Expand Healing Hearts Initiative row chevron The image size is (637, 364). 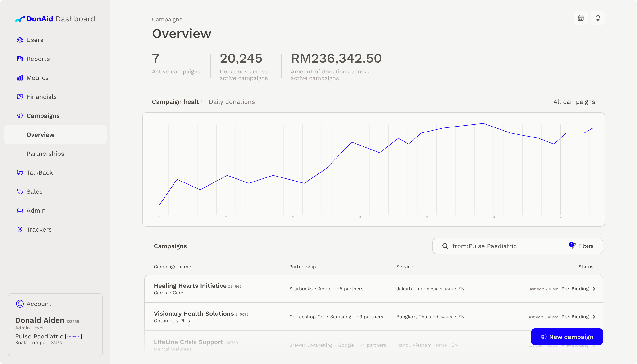(x=594, y=289)
